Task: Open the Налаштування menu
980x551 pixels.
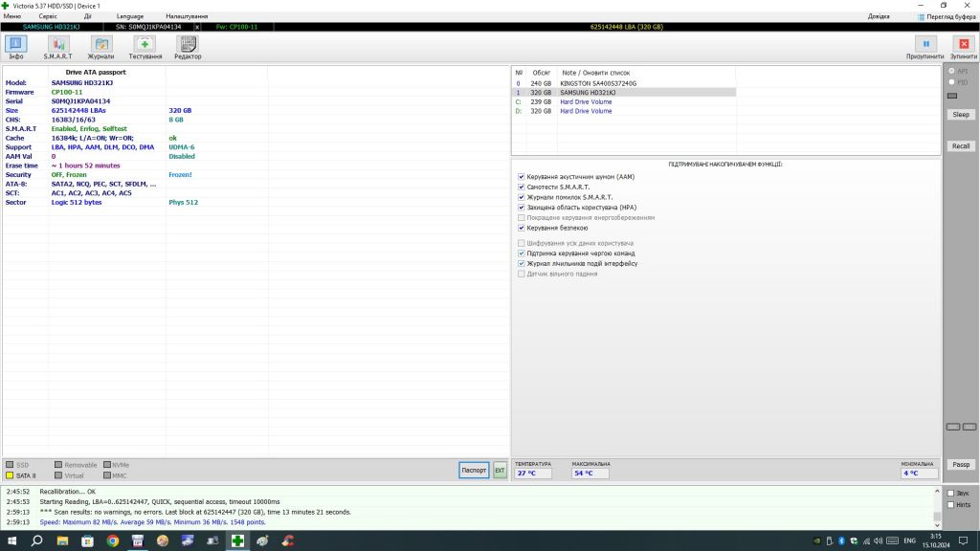Action: pos(187,16)
